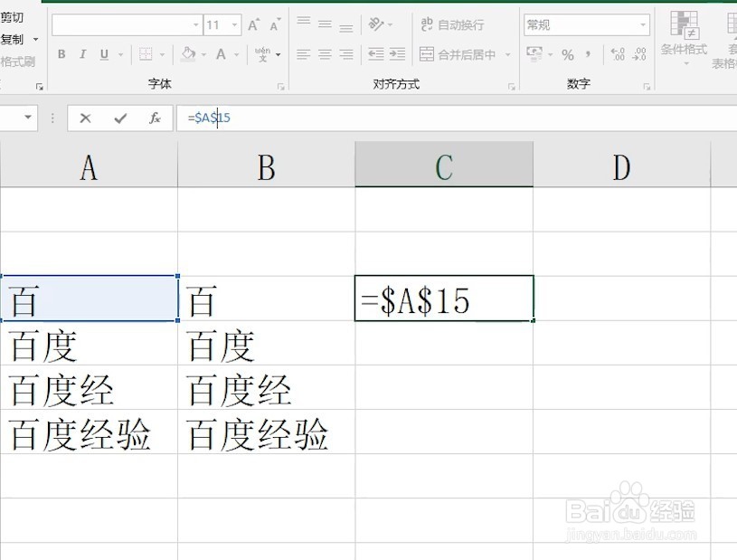Viewport: 737px width, 560px height.
Task: Click 剪切 cut button
Action: [13, 18]
